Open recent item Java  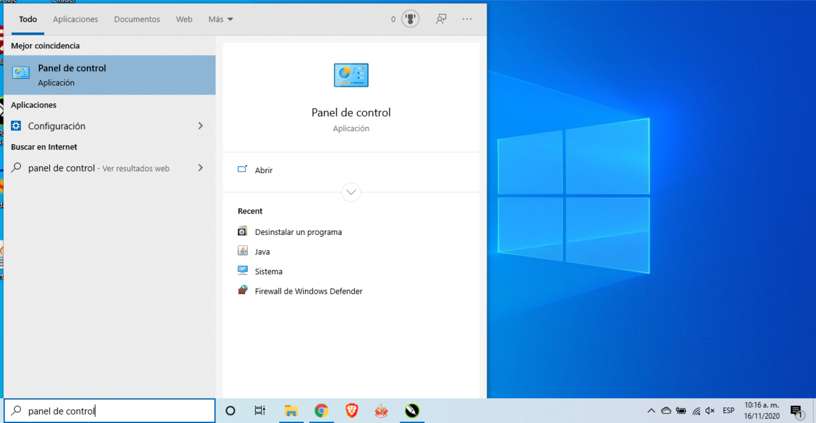(262, 252)
